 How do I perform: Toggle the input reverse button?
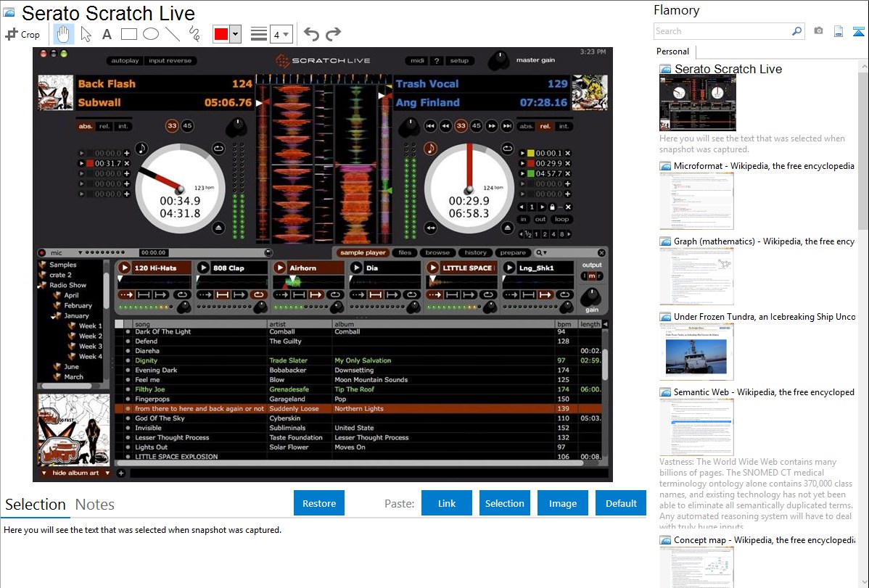point(170,60)
